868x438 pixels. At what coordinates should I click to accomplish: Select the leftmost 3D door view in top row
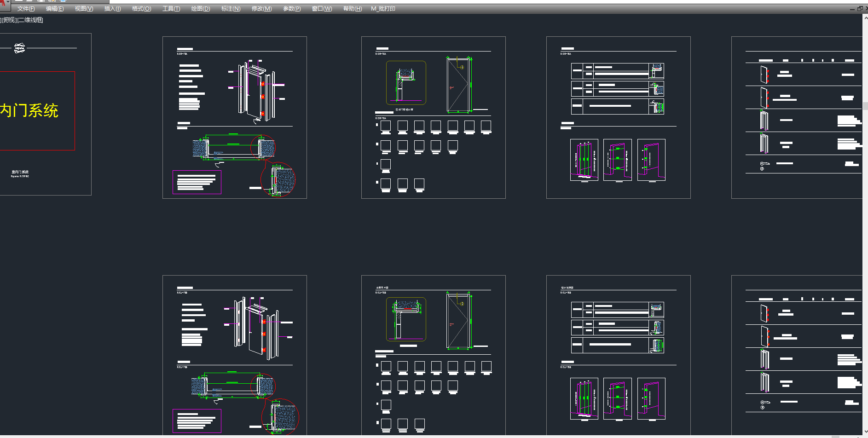click(x=584, y=160)
